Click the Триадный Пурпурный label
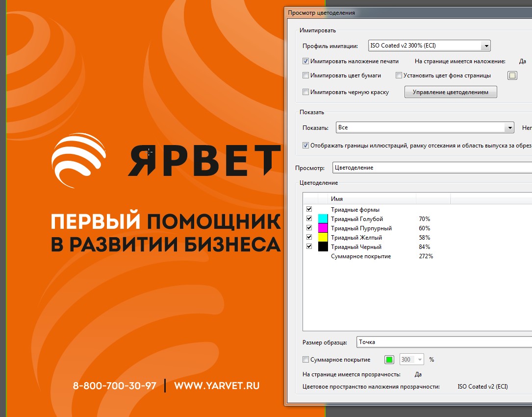 pos(361,228)
